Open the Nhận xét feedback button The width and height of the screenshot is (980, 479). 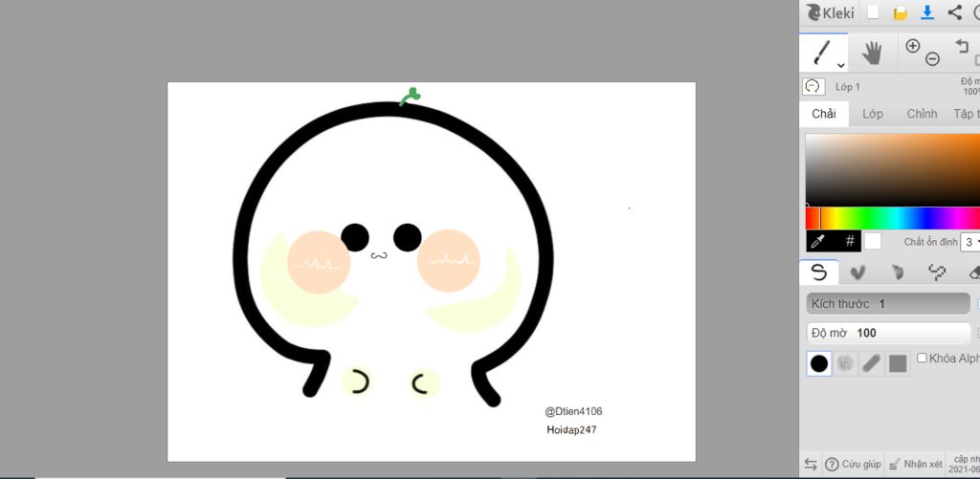coord(916,464)
